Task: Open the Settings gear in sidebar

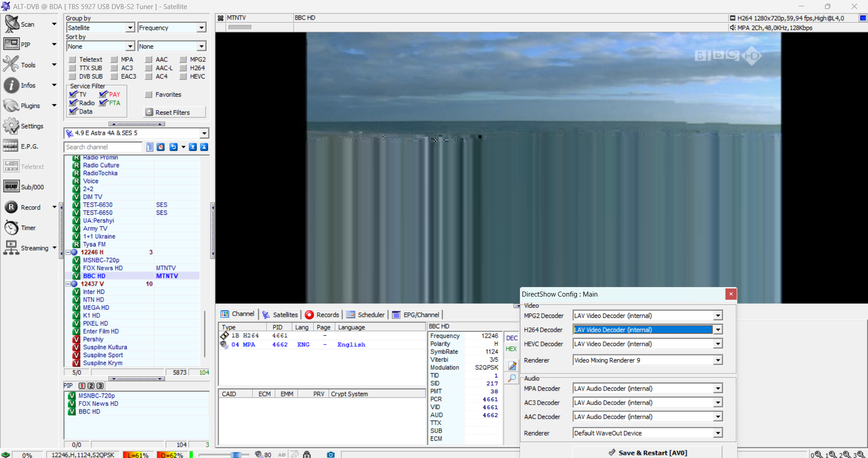Action: point(23,126)
